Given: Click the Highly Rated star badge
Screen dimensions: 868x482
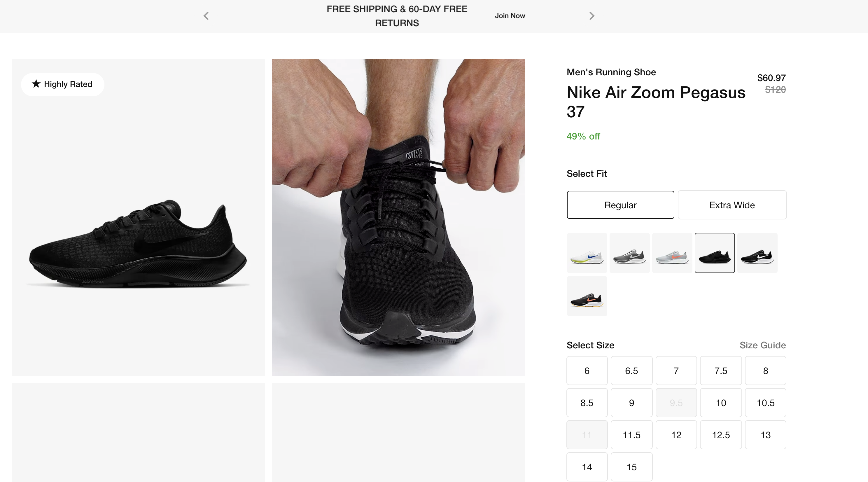Looking at the screenshot, I should 63,84.
